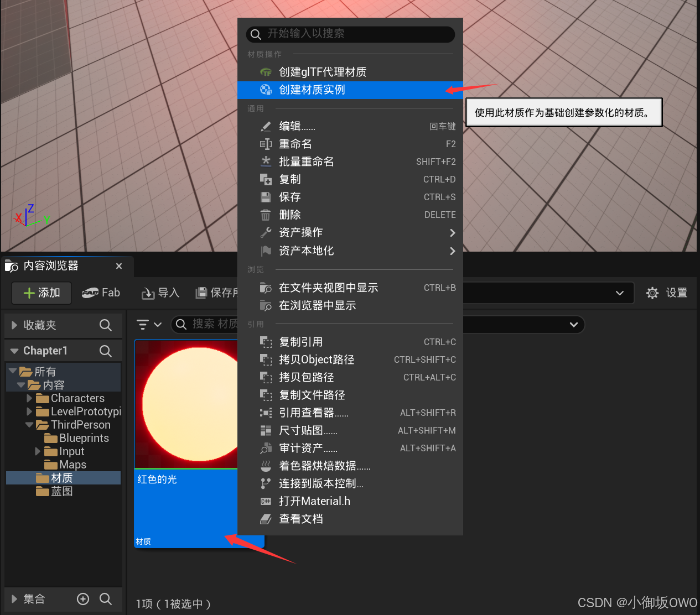The width and height of the screenshot is (700, 615).
Task: Click the add collection plus icon
Action: (x=83, y=599)
